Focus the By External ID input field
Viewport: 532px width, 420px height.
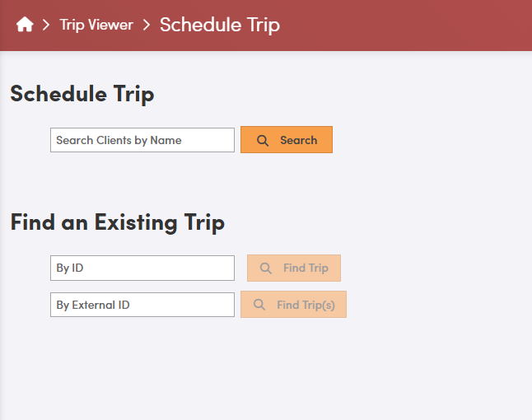click(142, 305)
